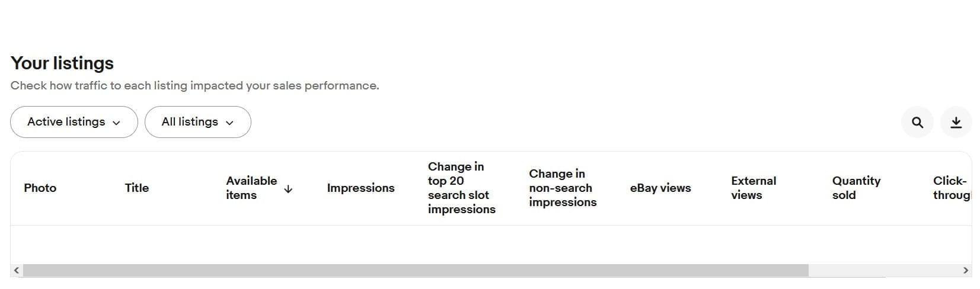Click the External views column header

coord(753,188)
